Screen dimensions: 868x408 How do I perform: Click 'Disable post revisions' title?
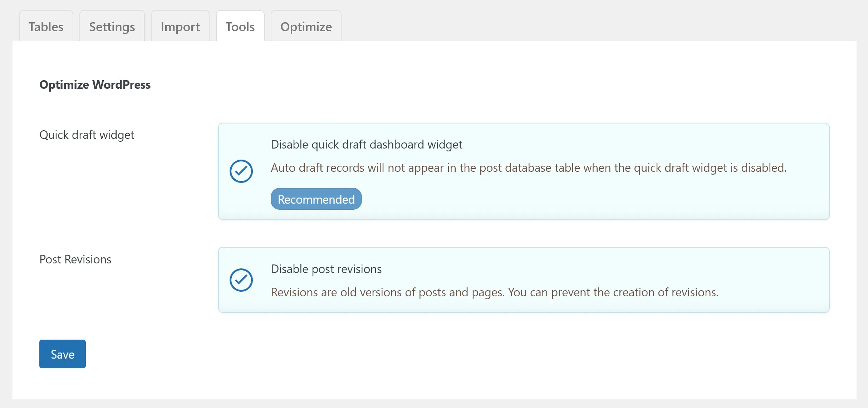click(326, 269)
